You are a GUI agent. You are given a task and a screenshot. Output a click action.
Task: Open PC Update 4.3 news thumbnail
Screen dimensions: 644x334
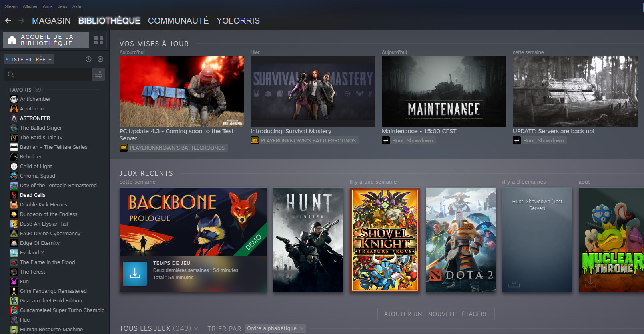(182, 92)
